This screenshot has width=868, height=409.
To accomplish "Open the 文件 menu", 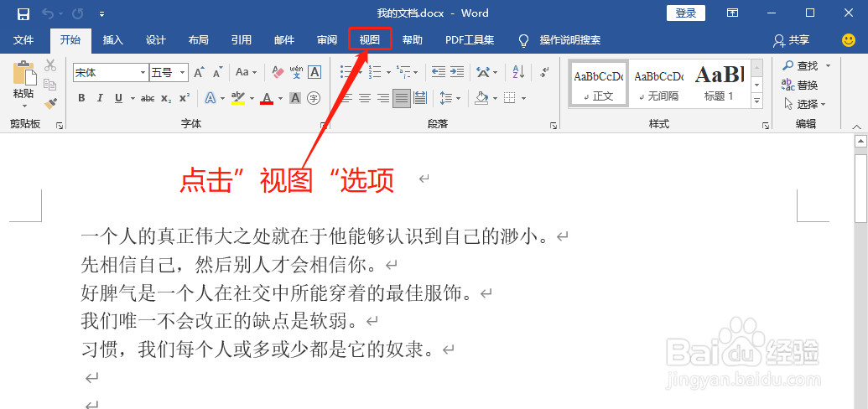I will tap(23, 40).
